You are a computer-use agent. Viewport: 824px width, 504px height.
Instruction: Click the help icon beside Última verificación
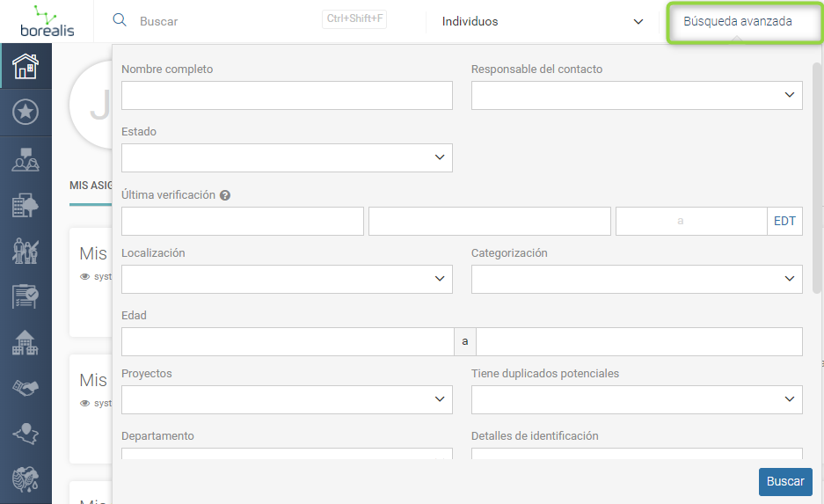tap(225, 195)
